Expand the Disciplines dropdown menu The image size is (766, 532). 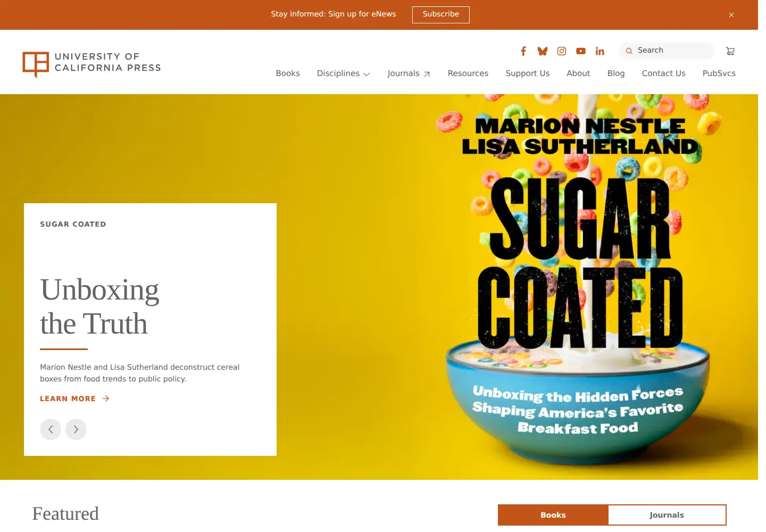343,73
